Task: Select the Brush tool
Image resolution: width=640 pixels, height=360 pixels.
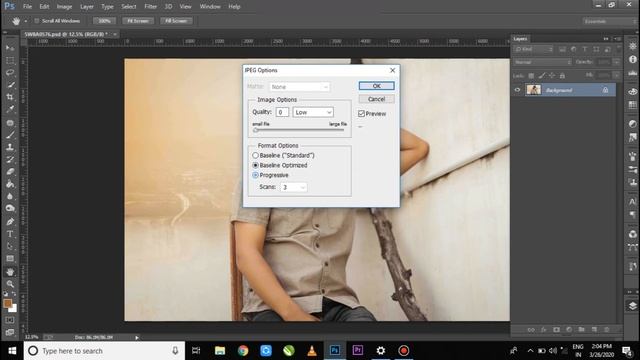Action: [x=10, y=135]
